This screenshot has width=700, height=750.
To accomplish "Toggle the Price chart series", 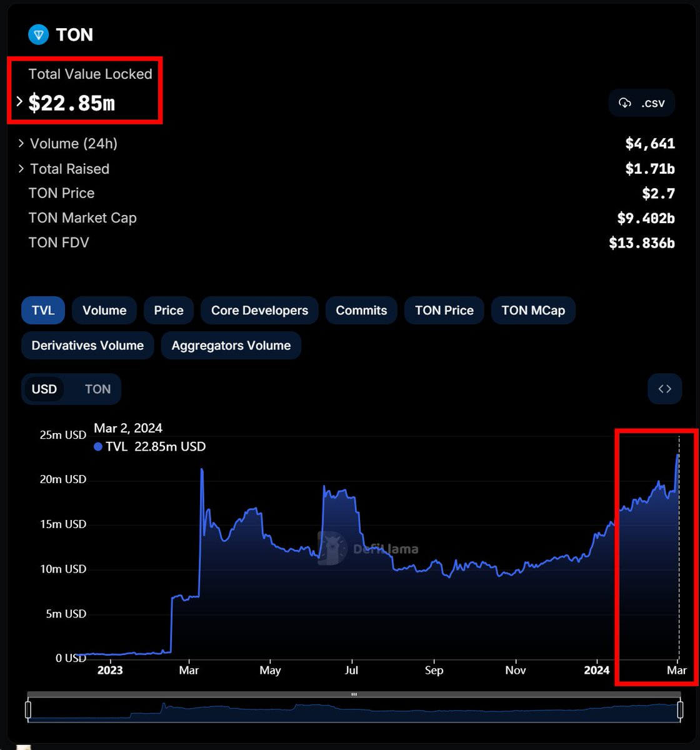I will pyautogui.click(x=169, y=311).
